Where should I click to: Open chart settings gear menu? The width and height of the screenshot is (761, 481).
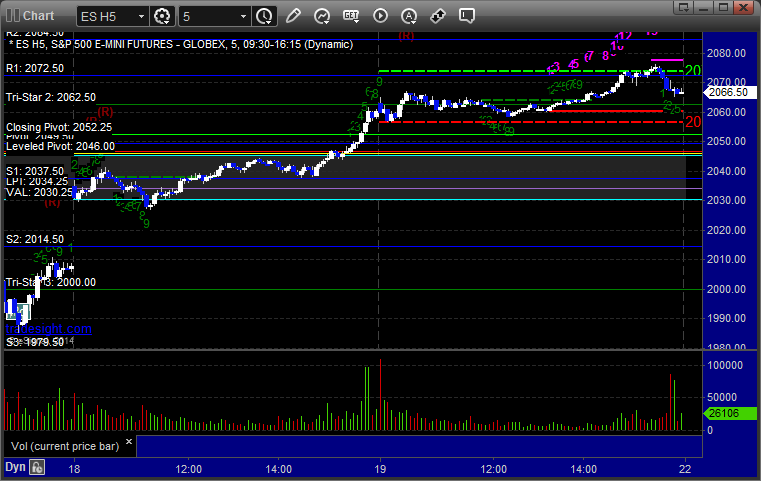(x=162, y=16)
